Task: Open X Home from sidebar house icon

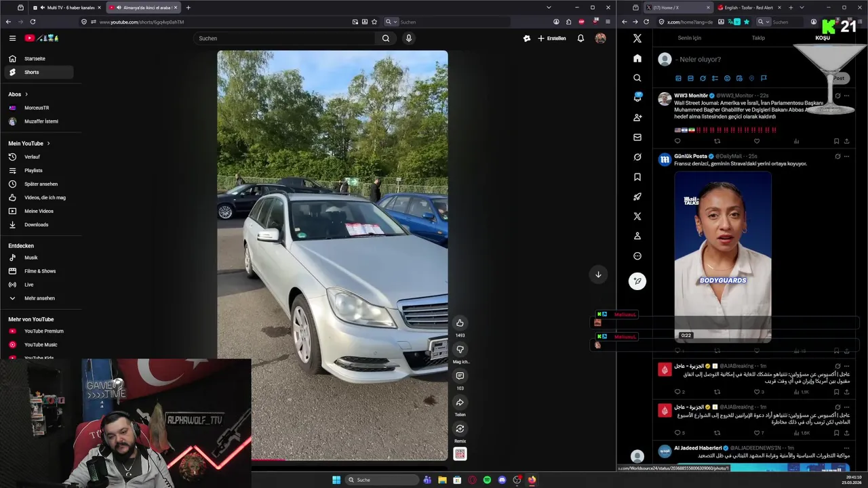Action: (637, 58)
